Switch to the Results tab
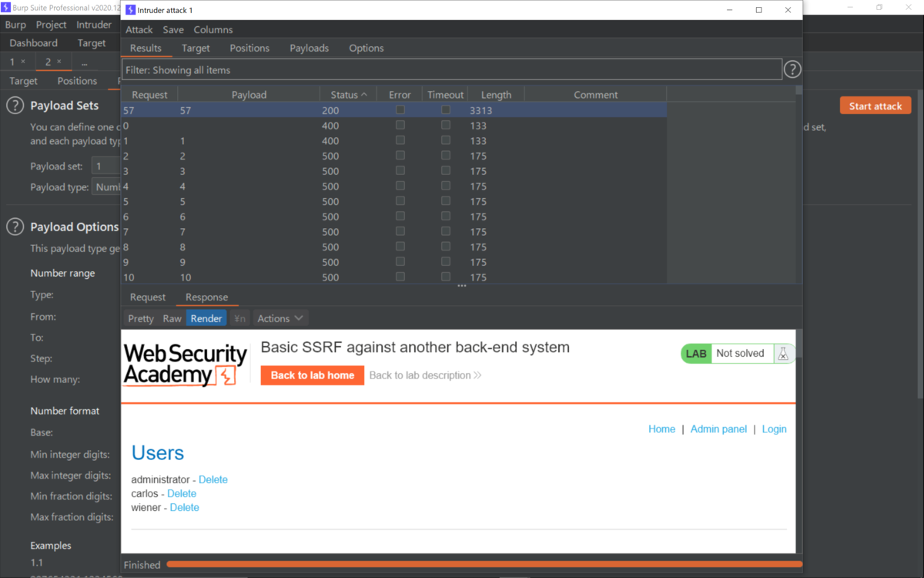This screenshot has height=578, width=924. [x=146, y=48]
